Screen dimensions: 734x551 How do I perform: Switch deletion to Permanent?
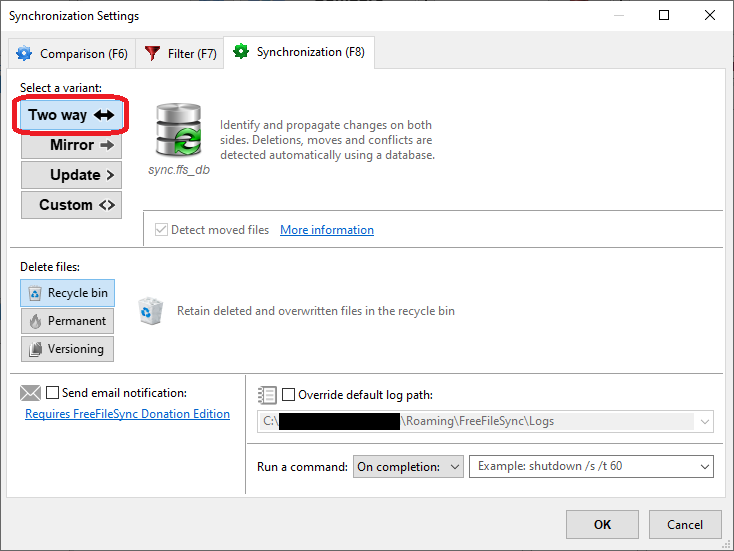(67, 321)
